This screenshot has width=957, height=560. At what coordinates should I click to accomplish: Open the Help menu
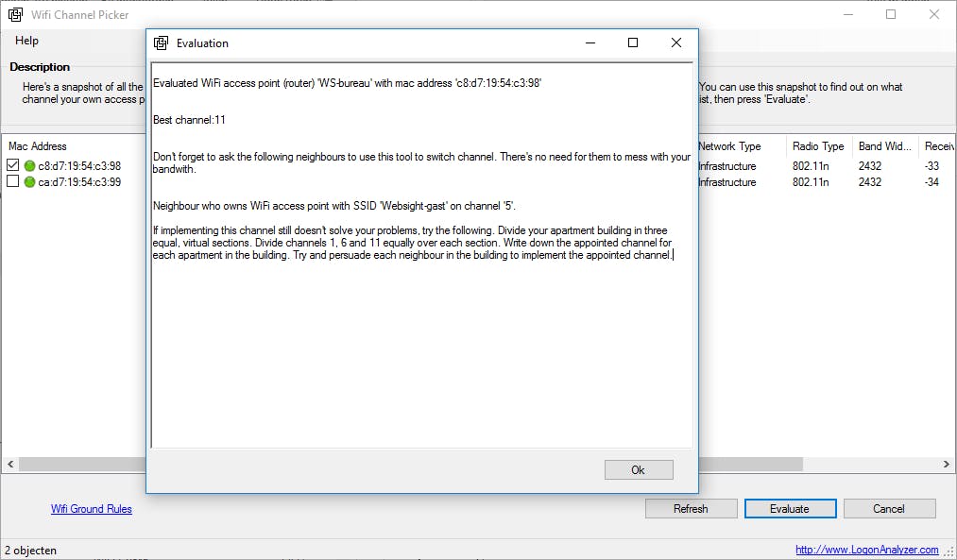click(26, 41)
